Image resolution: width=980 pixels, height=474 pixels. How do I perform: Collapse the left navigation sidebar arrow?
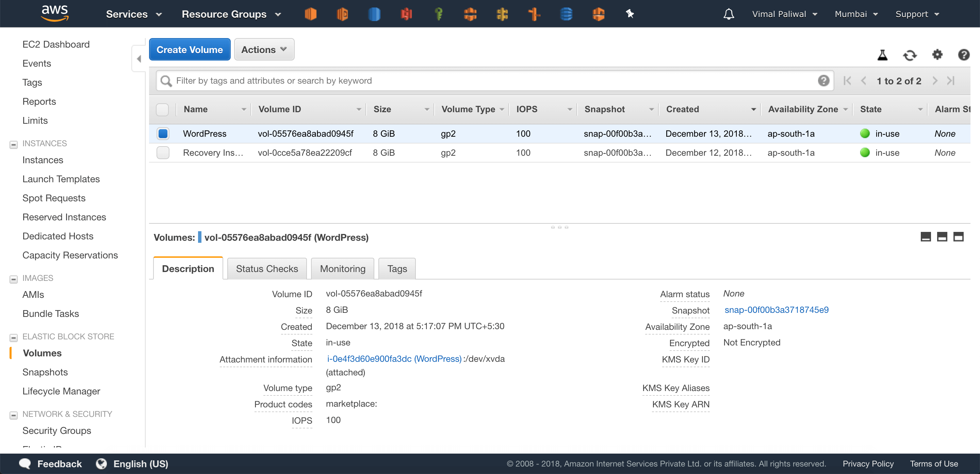(139, 58)
